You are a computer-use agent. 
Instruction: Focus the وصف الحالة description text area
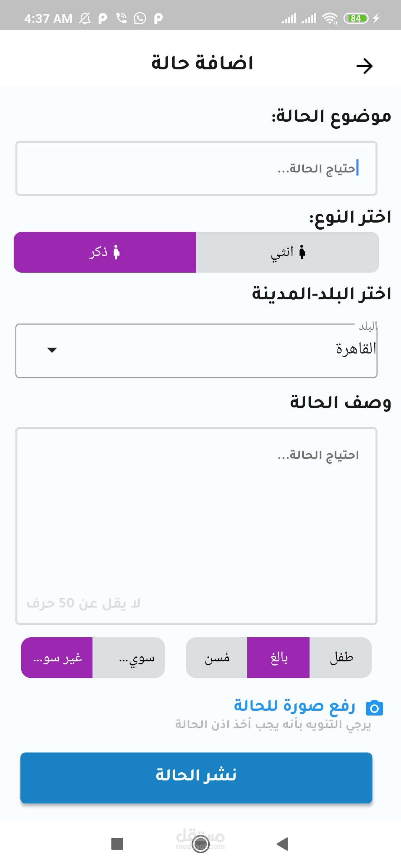point(196,526)
